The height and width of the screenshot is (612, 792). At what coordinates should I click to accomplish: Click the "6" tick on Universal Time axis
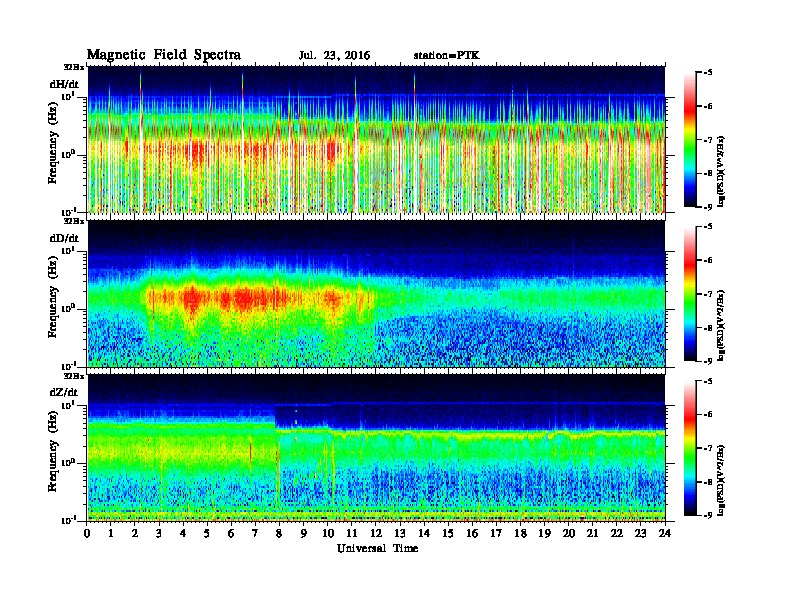coord(231,533)
